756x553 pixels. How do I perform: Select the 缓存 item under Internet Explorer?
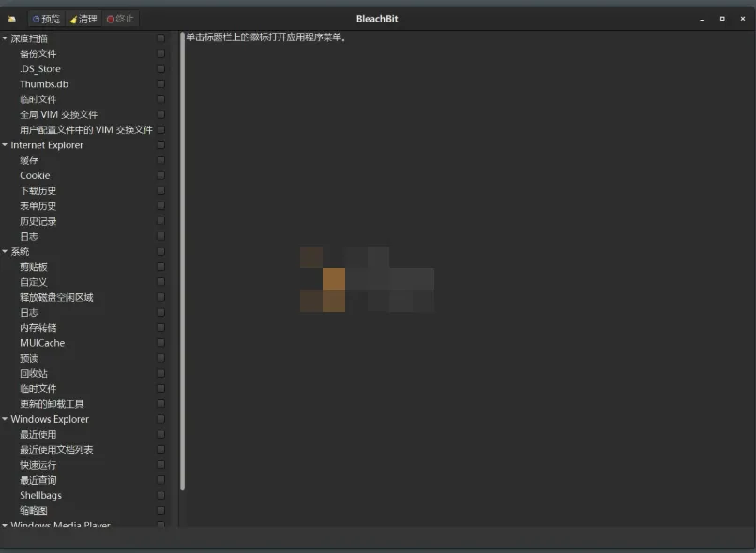(29, 160)
